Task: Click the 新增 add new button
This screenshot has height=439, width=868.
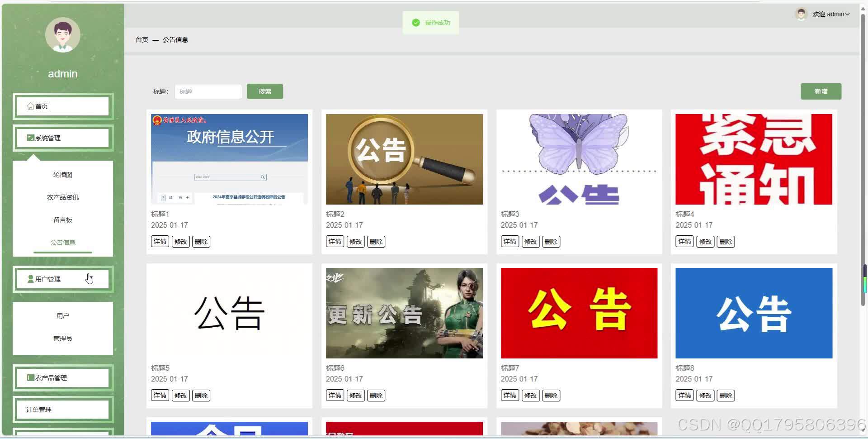Action: point(821,91)
